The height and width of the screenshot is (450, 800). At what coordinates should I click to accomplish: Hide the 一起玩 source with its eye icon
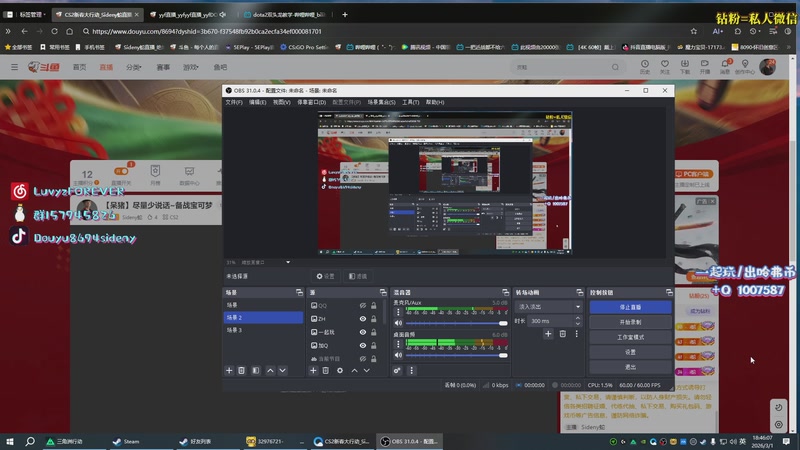pyautogui.click(x=363, y=332)
